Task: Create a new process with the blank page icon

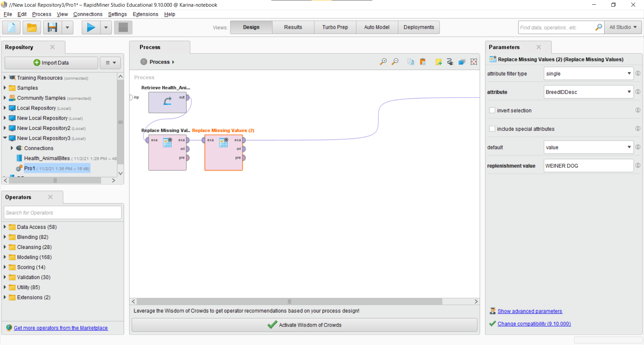Action: point(11,27)
